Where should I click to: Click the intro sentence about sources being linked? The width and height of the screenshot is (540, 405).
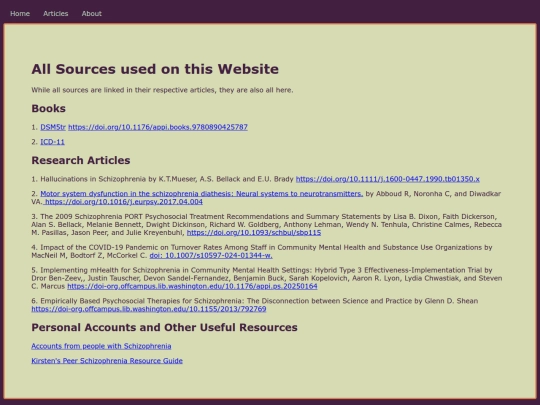point(162,90)
